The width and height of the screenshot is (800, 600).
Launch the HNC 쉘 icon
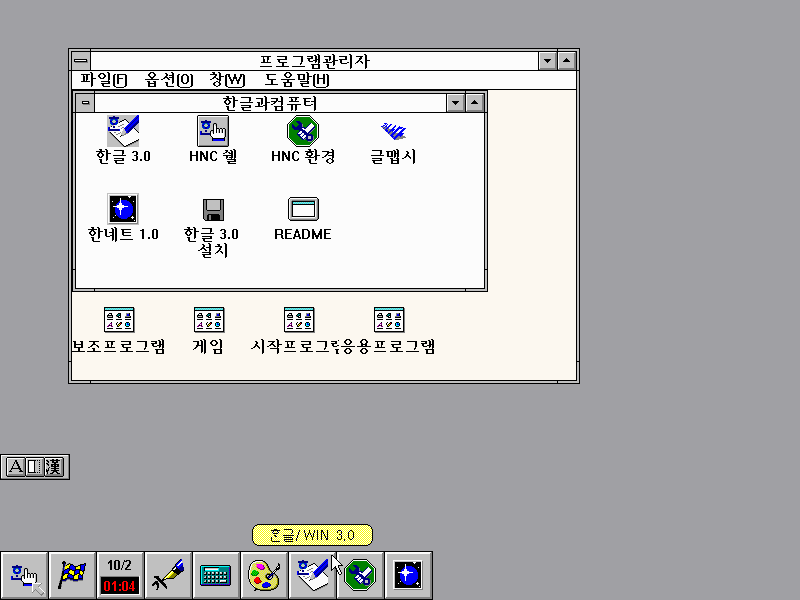[213, 131]
